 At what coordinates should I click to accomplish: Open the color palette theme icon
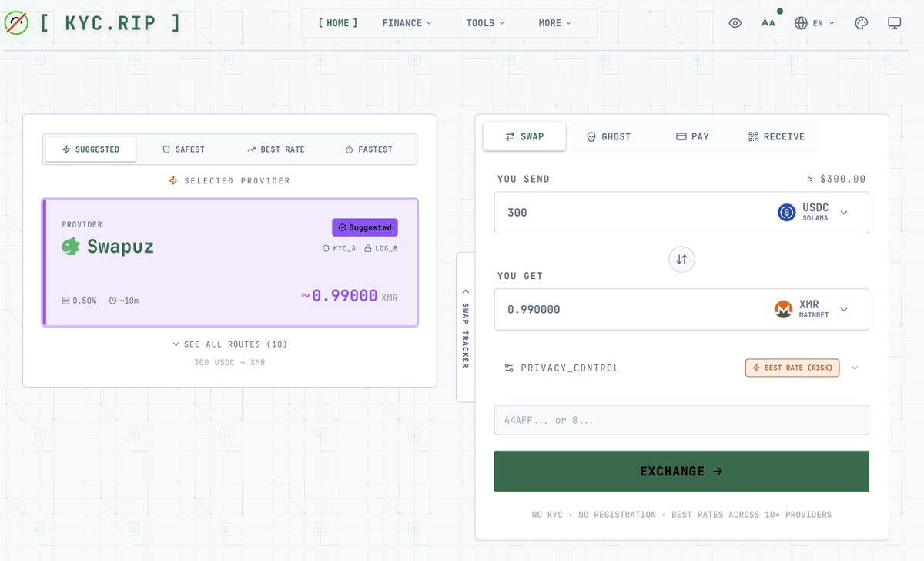point(862,23)
